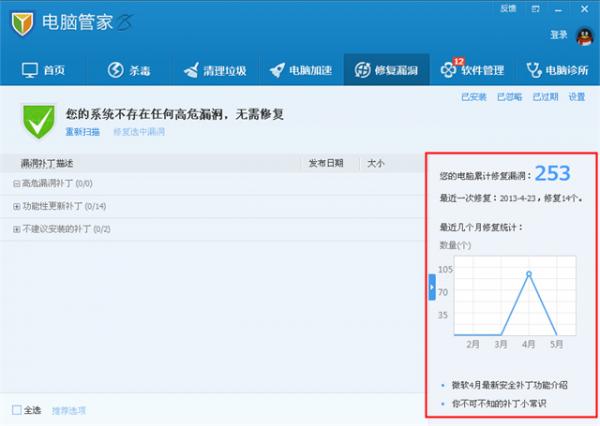Tick the 全选 select-all checkbox

16,410
